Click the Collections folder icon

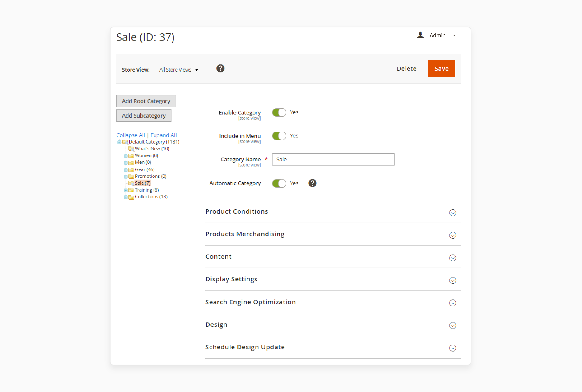[x=131, y=197]
